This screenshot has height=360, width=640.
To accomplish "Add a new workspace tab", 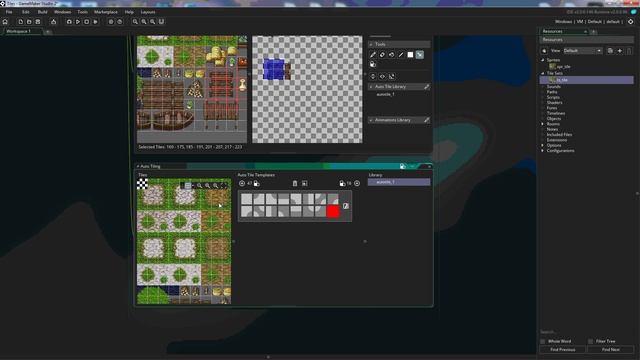I will click(47, 31).
